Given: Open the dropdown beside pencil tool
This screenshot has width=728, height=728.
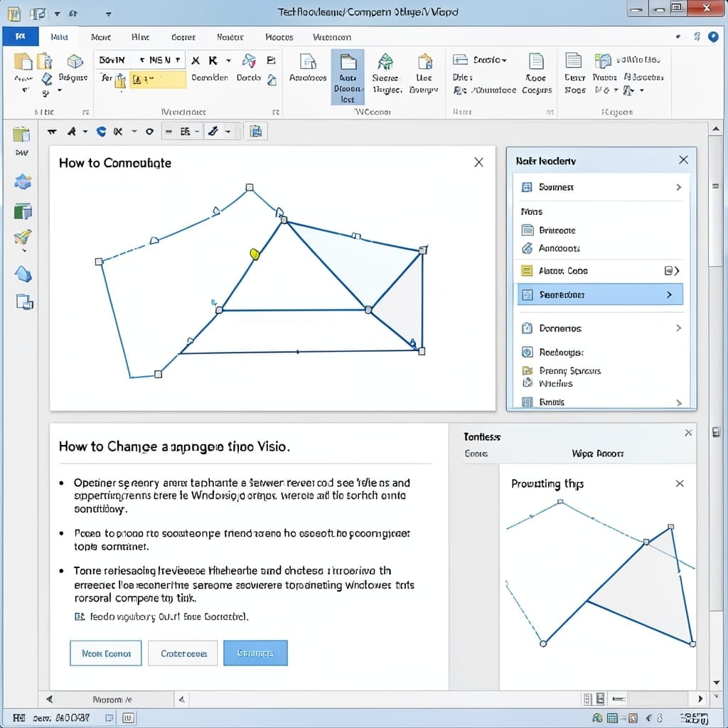Looking at the screenshot, I should click(228, 132).
